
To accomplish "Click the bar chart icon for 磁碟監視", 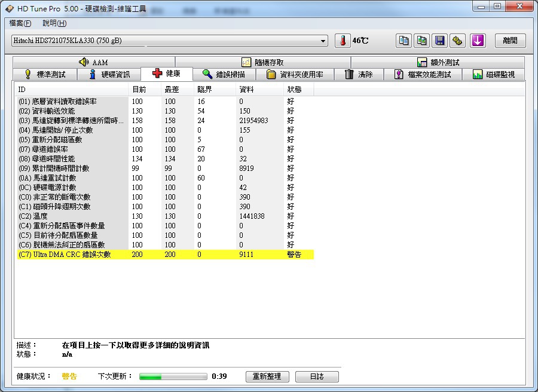I will point(477,74).
